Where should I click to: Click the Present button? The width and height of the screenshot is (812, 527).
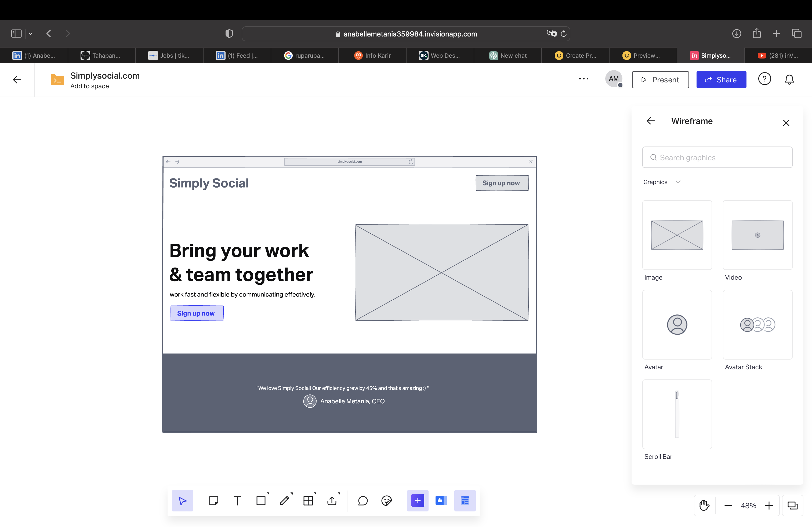point(660,79)
